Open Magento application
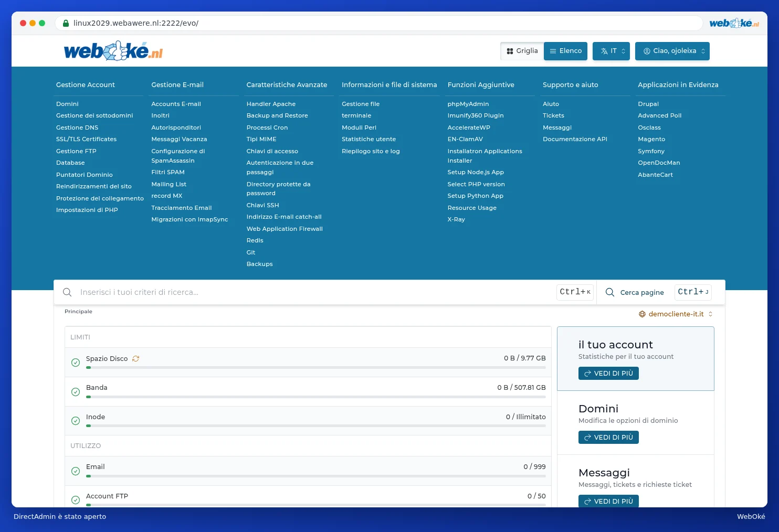The image size is (779, 532). click(x=651, y=140)
